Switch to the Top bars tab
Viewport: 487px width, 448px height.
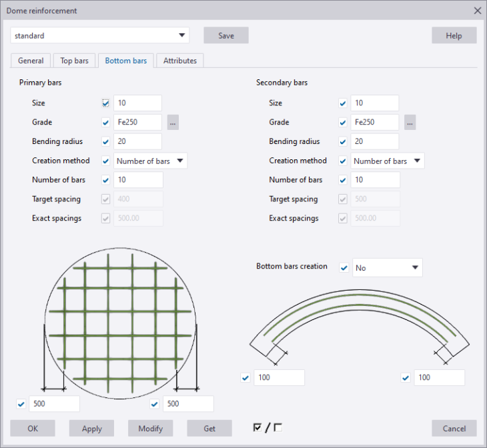coord(74,61)
